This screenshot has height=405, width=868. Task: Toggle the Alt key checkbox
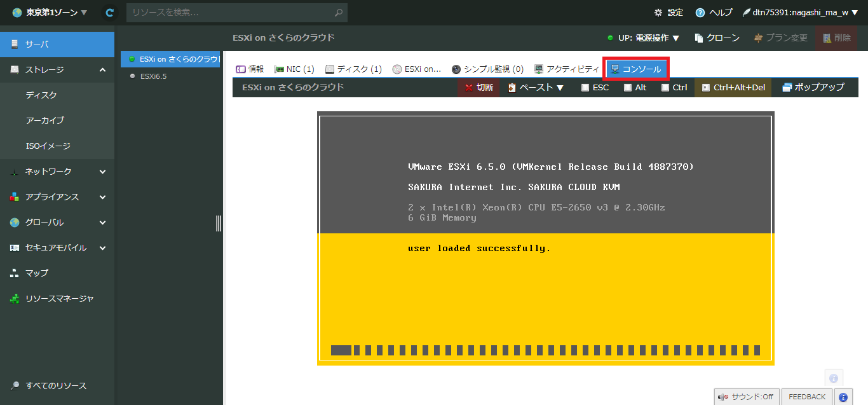(x=628, y=88)
